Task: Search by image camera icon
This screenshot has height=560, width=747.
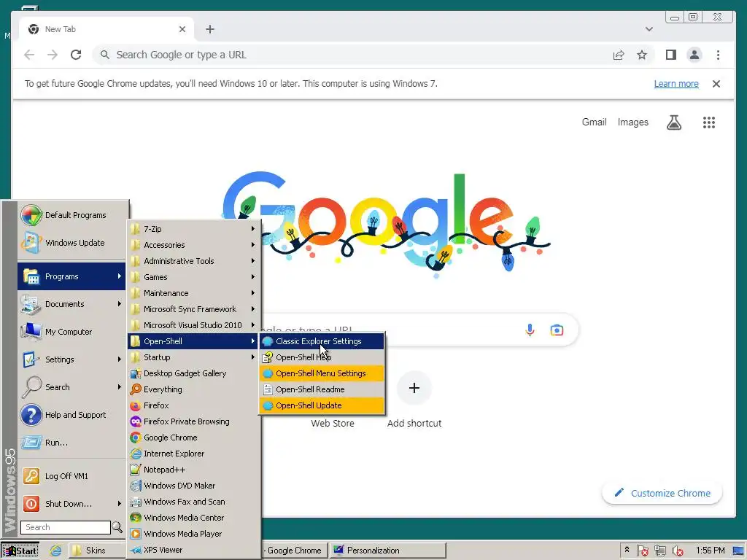Action: (557, 330)
